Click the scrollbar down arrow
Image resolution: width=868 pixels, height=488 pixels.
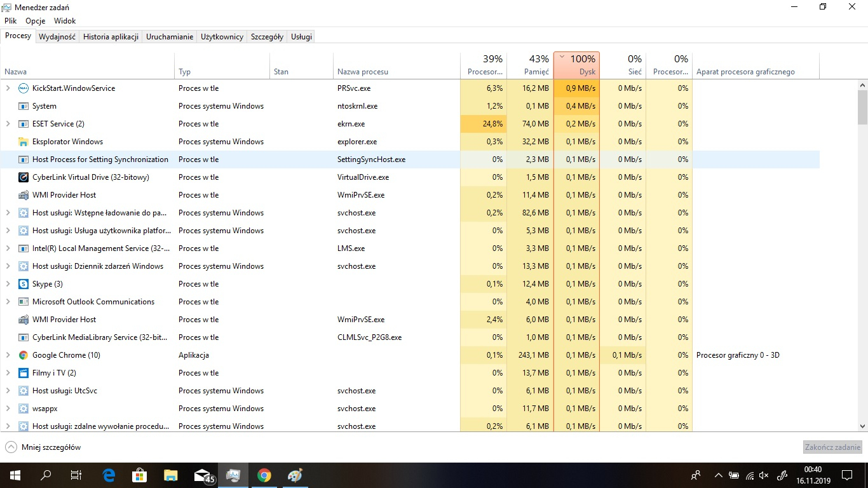point(862,426)
